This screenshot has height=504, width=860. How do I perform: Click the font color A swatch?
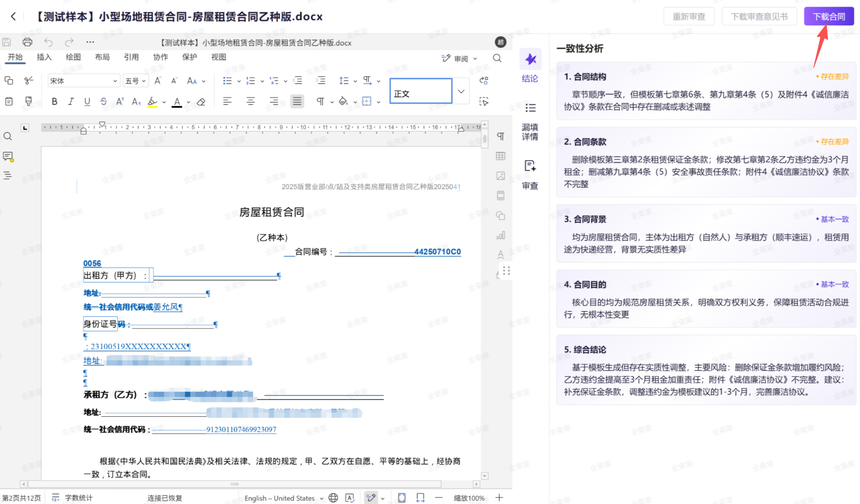(x=177, y=102)
